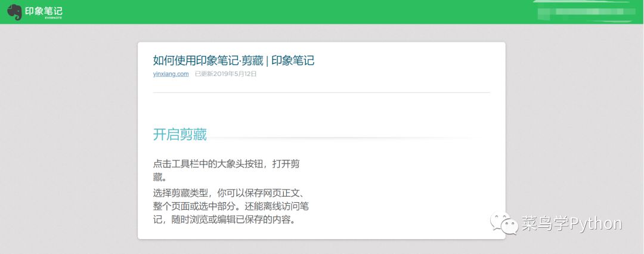Click the note title 如何使用印象笔记·剪藏
644x254 pixels.
point(234,61)
